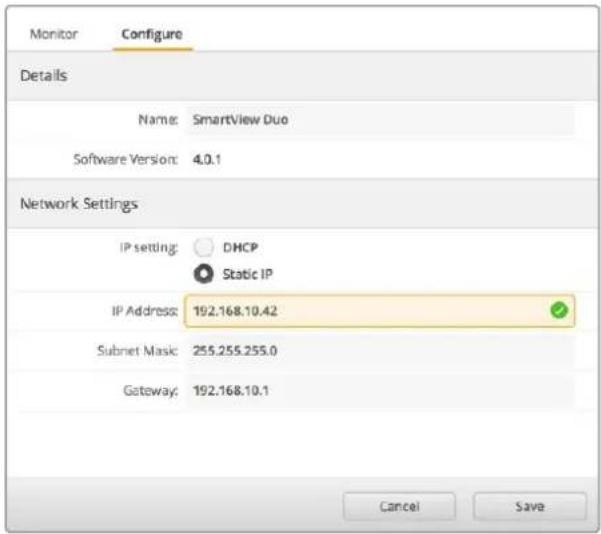
Task: Edit the Name field SmartView Duo
Action: pos(379,120)
